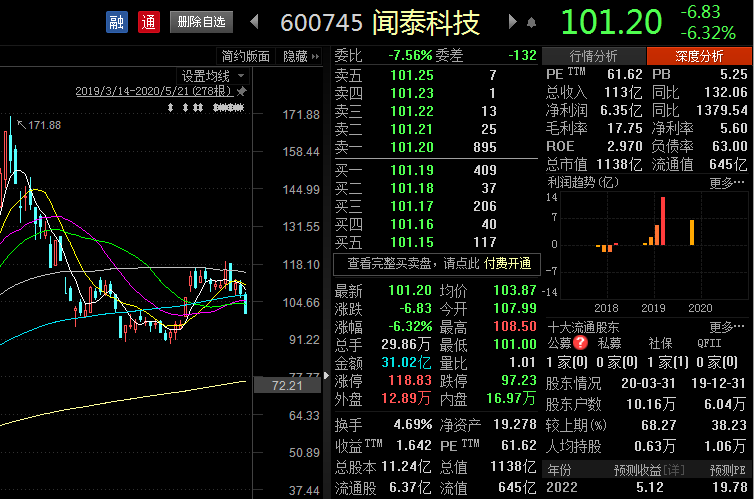This screenshot has height=499, width=754.
Task: Hide the side panel with 隐藏 button
Action: click(x=301, y=56)
